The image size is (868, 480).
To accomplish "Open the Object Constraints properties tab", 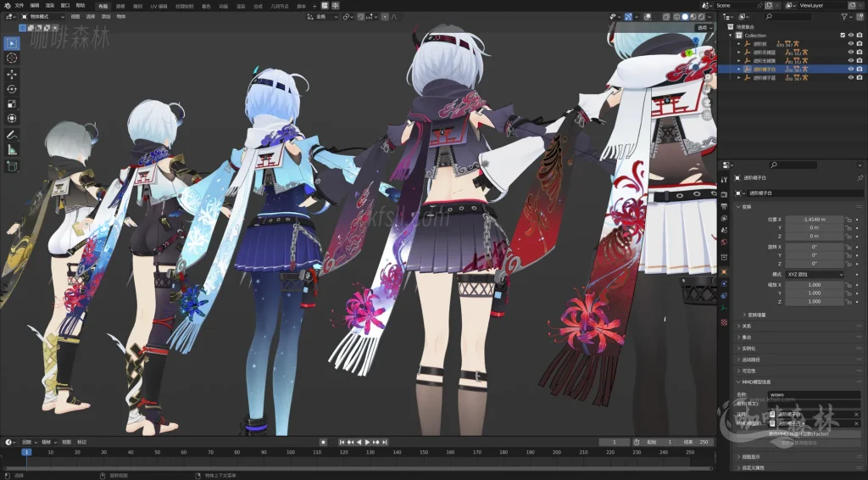I will pyautogui.click(x=724, y=296).
